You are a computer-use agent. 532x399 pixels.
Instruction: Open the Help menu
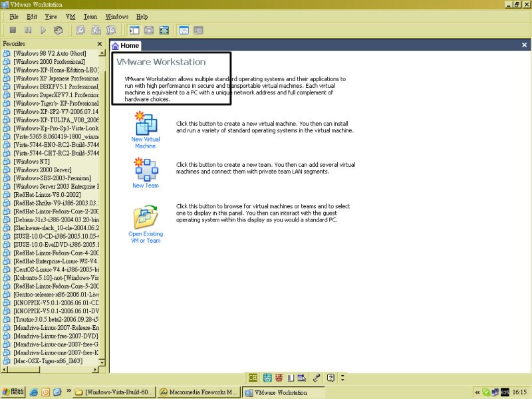142,16
